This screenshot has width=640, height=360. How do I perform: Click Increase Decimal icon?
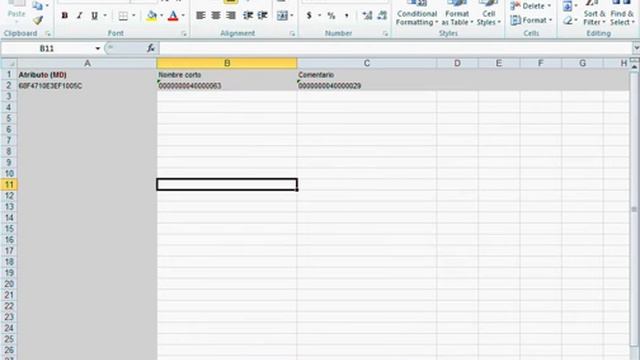pyautogui.click(x=367, y=16)
